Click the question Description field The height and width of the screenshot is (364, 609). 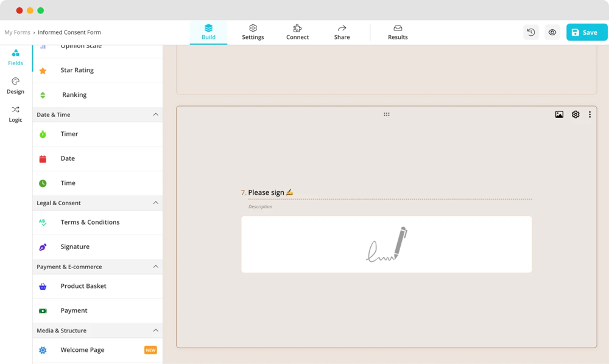(261, 207)
